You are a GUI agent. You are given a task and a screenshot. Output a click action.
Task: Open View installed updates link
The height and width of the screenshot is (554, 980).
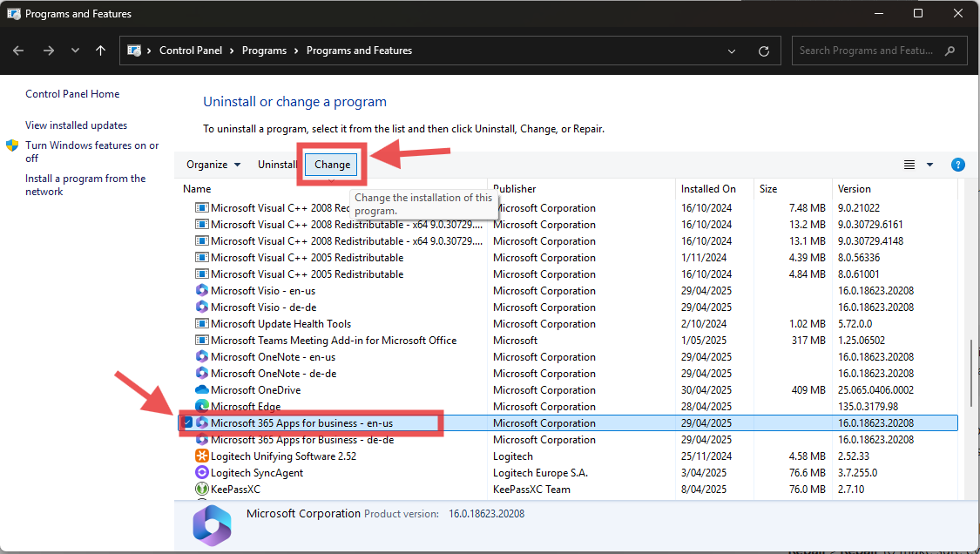(x=76, y=125)
